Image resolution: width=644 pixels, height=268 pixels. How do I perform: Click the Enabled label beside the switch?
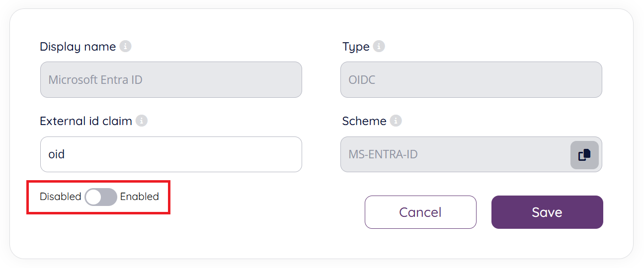(x=140, y=197)
